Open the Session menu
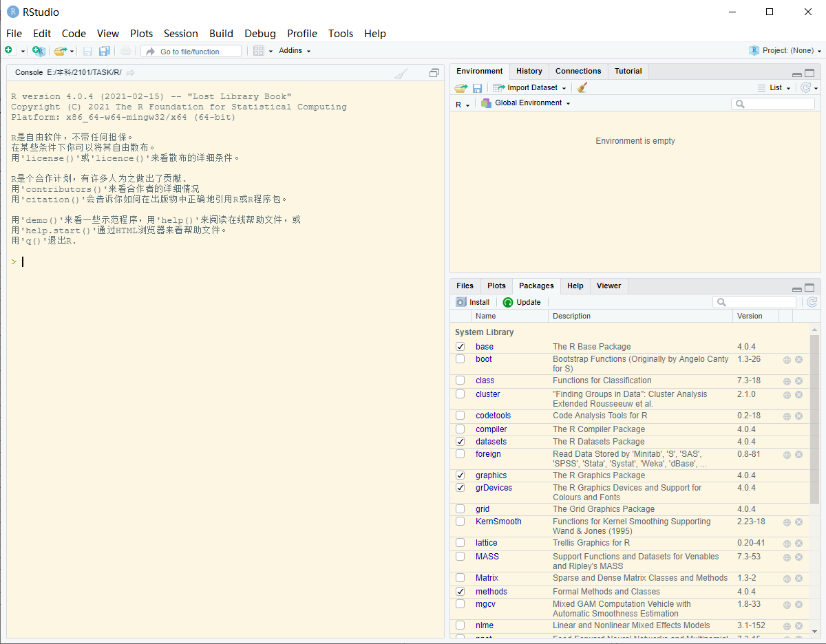Image resolution: width=826 pixels, height=644 pixels. 180,33
